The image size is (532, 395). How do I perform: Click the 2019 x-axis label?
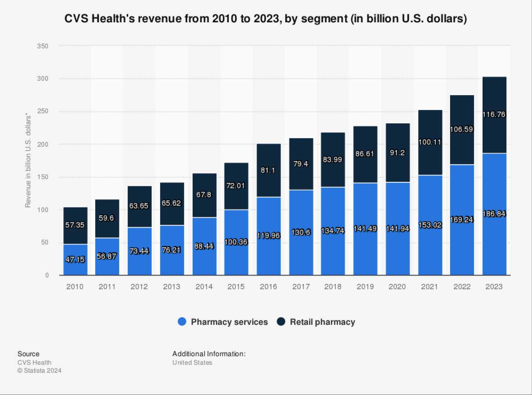pos(365,287)
